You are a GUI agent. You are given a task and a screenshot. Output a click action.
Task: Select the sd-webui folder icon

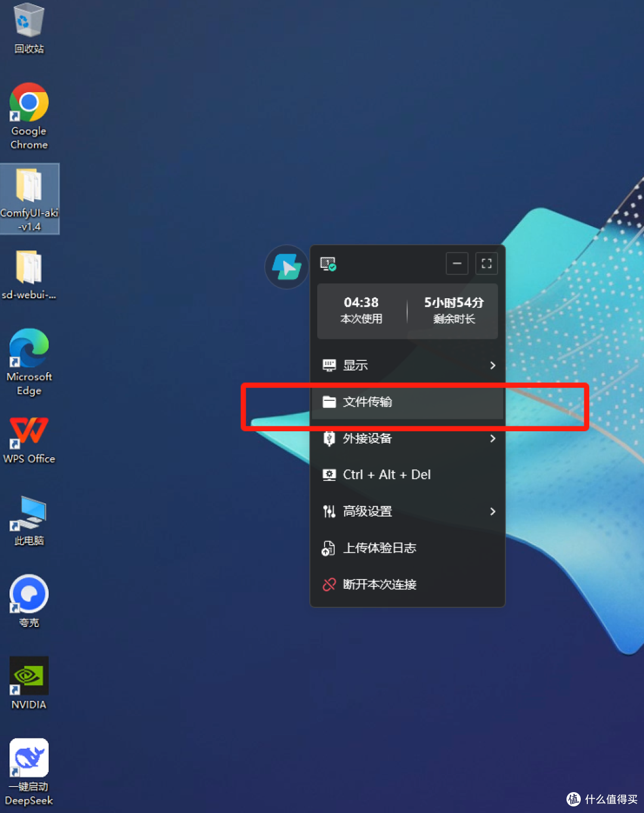[x=29, y=274]
